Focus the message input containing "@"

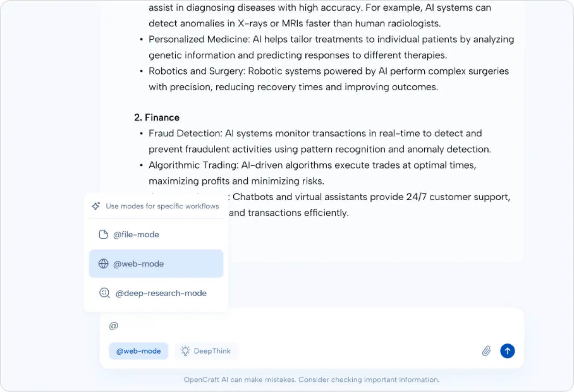pyautogui.click(x=299, y=326)
